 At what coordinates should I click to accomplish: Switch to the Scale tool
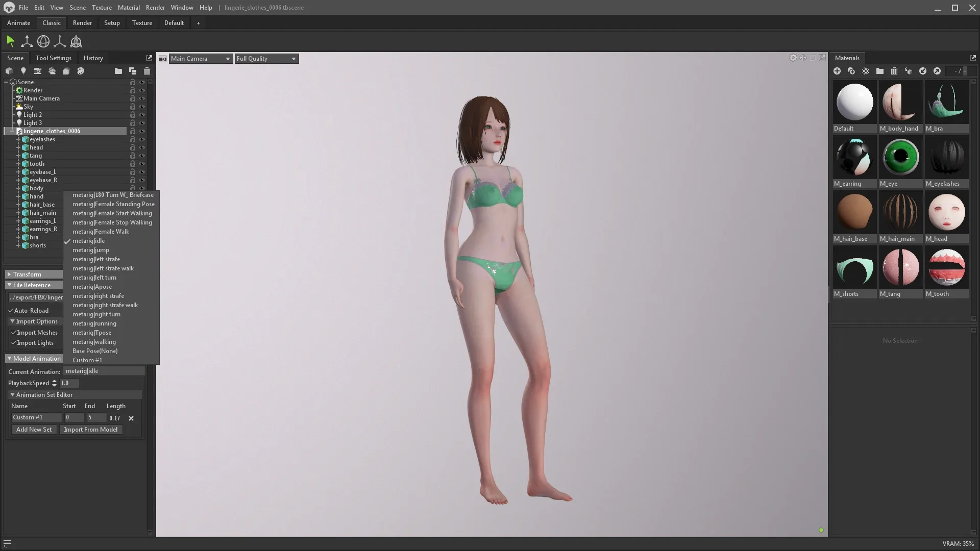coord(60,41)
